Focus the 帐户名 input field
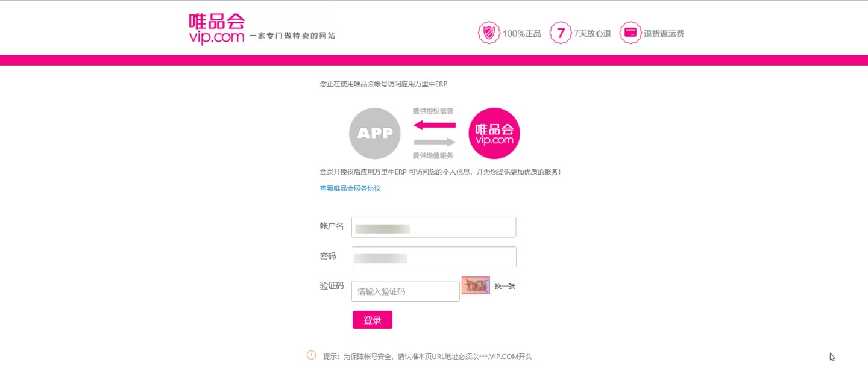 click(433, 227)
